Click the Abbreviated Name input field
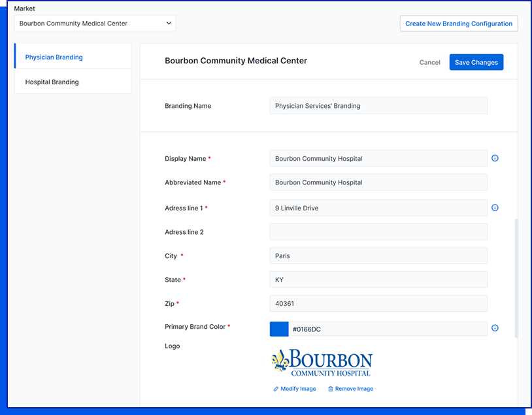 pyautogui.click(x=378, y=182)
